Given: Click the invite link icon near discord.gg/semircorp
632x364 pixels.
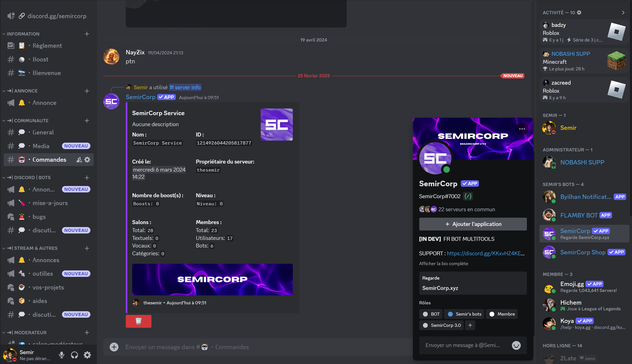Looking at the screenshot, I should [22, 16].
